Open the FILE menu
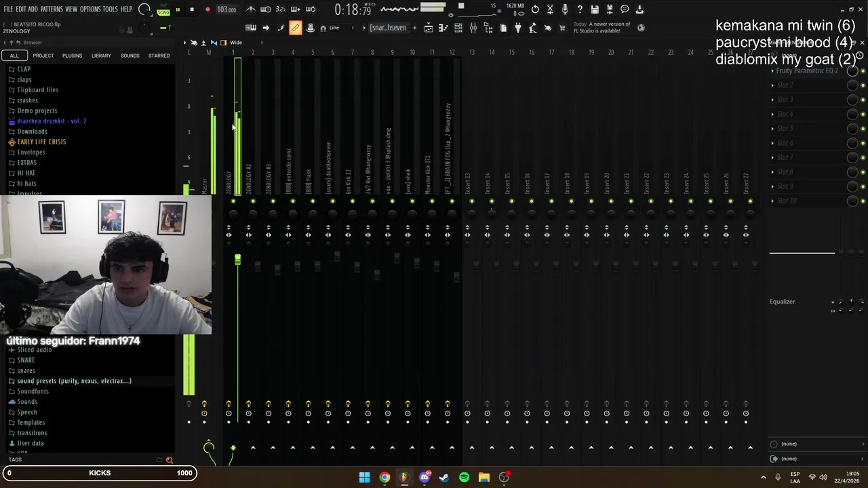The height and width of the screenshot is (488, 868). pos(8,9)
